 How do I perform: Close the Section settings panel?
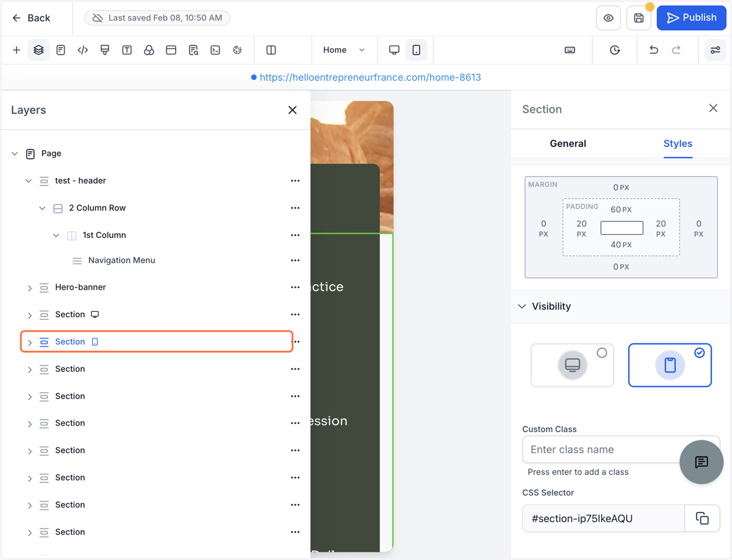pos(713,108)
